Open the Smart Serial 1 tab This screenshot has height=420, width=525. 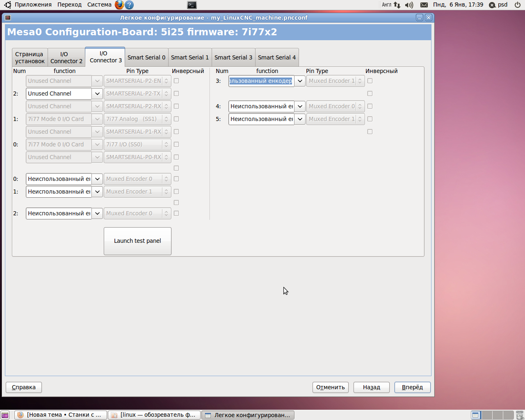pos(190,57)
